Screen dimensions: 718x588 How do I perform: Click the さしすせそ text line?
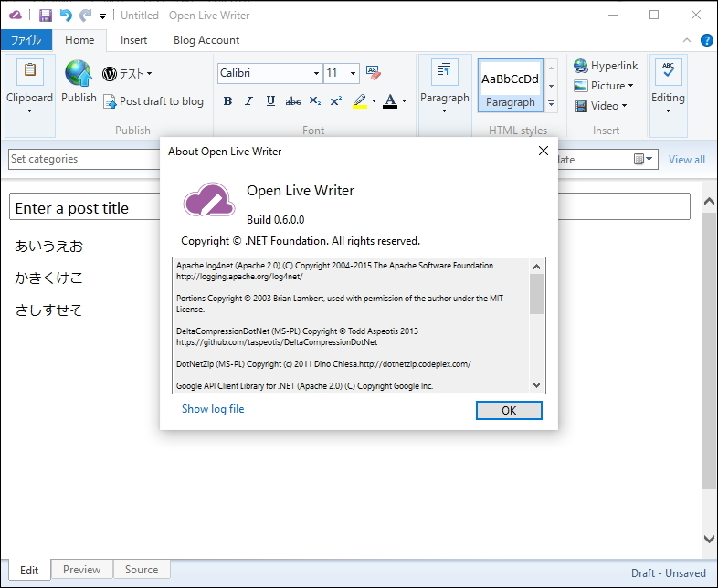(48, 310)
